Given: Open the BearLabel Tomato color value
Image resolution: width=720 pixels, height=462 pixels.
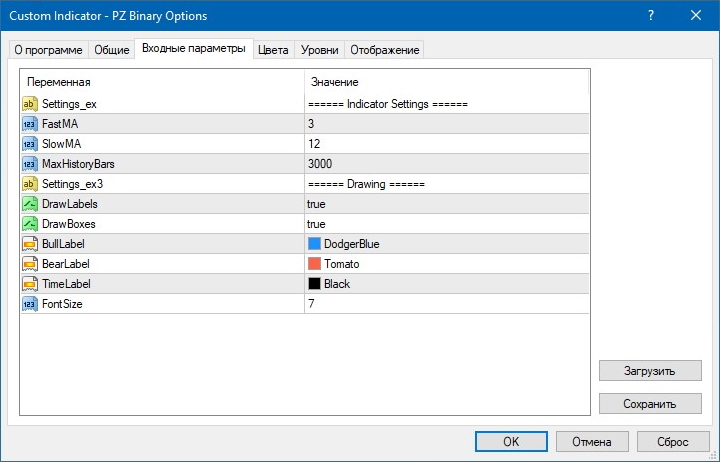Looking at the screenshot, I should 341,264.
